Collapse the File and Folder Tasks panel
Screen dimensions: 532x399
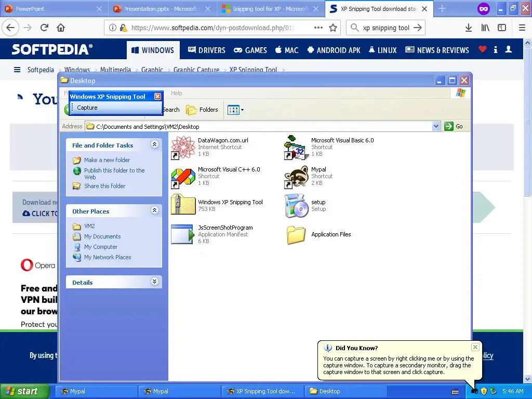[x=154, y=144]
